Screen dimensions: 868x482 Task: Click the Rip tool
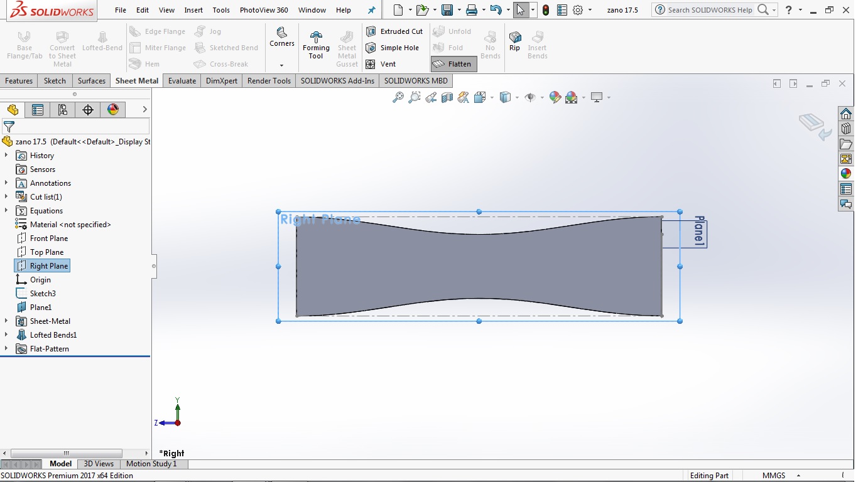514,41
